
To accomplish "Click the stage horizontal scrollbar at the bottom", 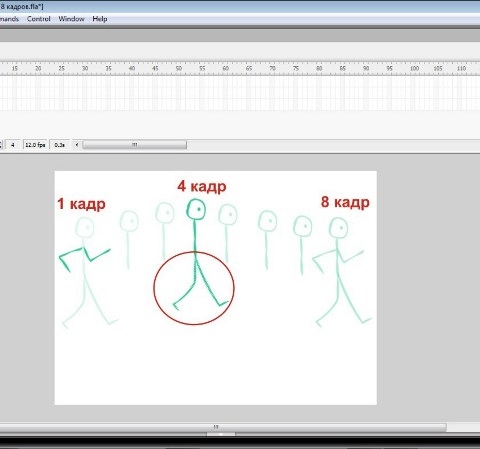I will click(x=223, y=427).
